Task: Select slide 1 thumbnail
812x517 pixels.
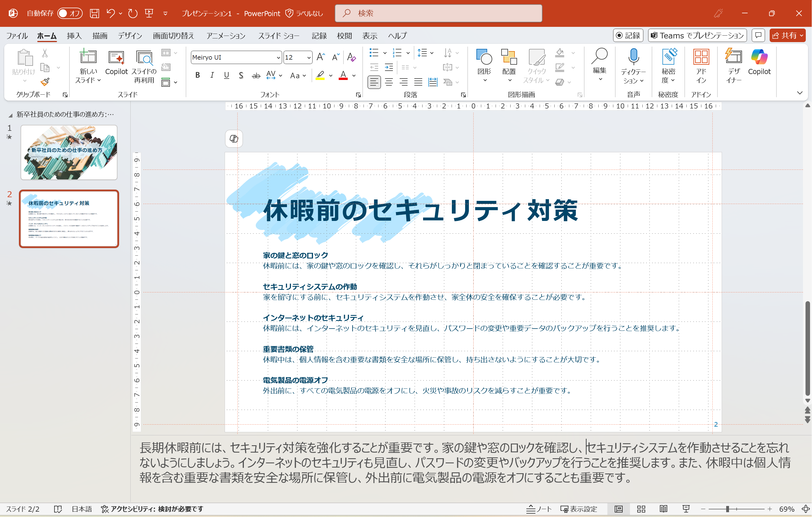Action: pyautogui.click(x=69, y=152)
